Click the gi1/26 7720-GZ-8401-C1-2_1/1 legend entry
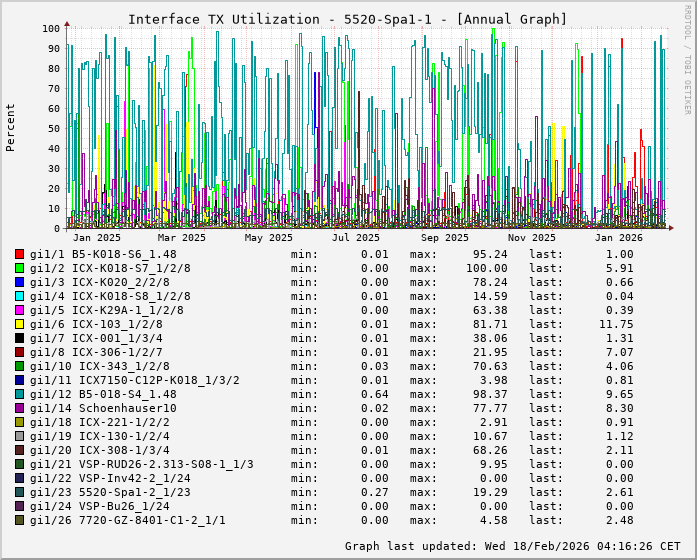 (x=127, y=520)
